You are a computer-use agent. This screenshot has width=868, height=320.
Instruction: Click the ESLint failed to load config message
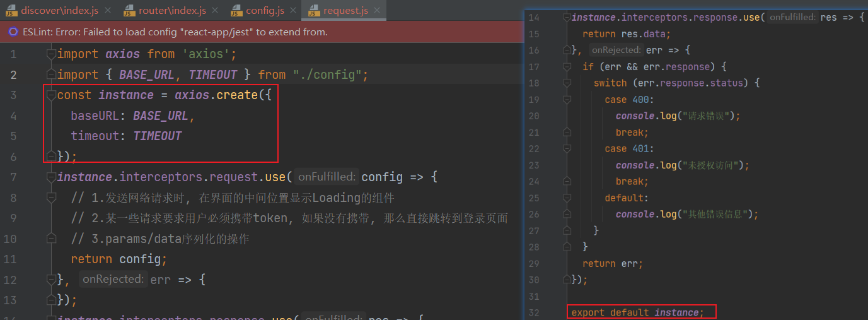point(175,32)
